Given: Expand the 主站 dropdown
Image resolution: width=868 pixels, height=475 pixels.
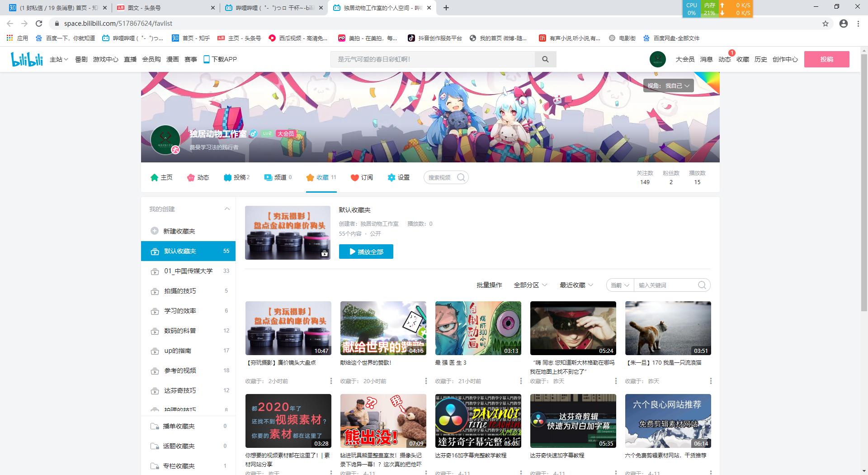Looking at the screenshot, I should (58, 59).
